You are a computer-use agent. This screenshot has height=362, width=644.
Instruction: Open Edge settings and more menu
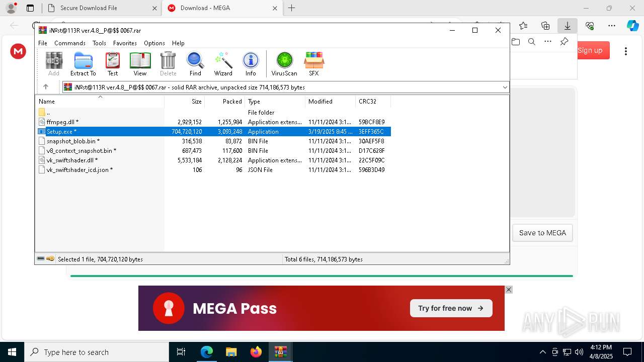point(612,26)
